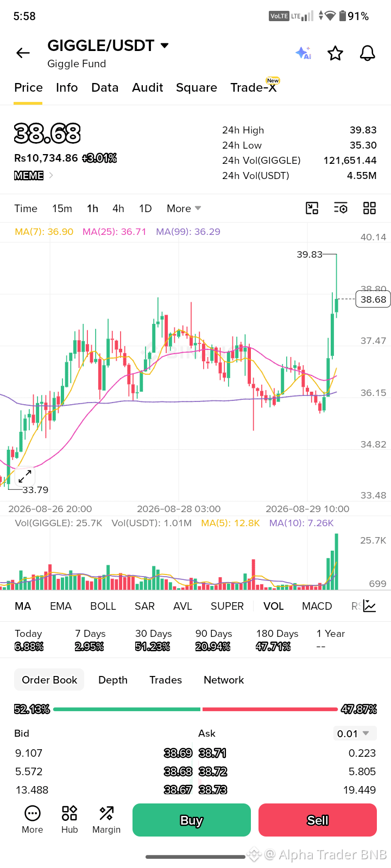Open chart settings icon
The width and height of the screenshot is (391, 868).
(x=340, y=208)
